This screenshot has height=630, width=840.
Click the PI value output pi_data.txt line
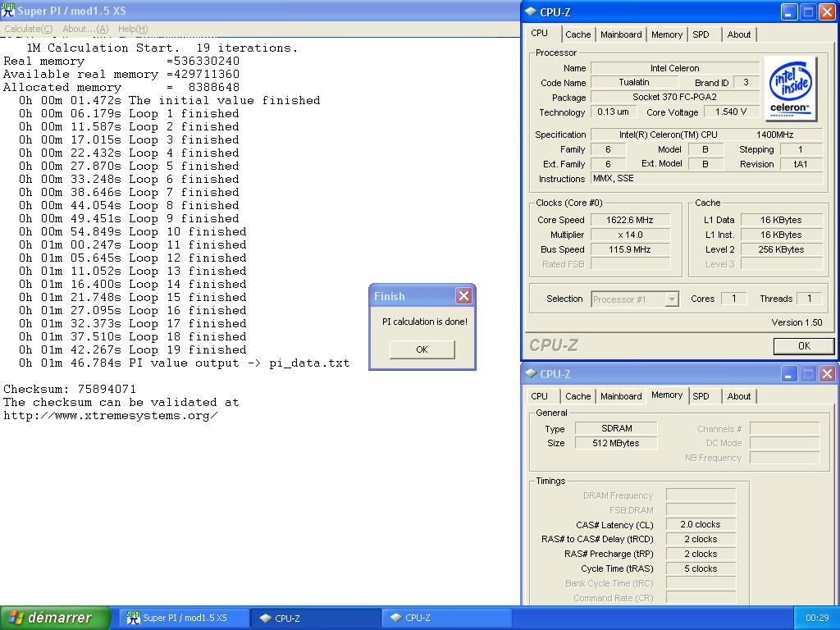pyautogui.click(x=185, y=363)
